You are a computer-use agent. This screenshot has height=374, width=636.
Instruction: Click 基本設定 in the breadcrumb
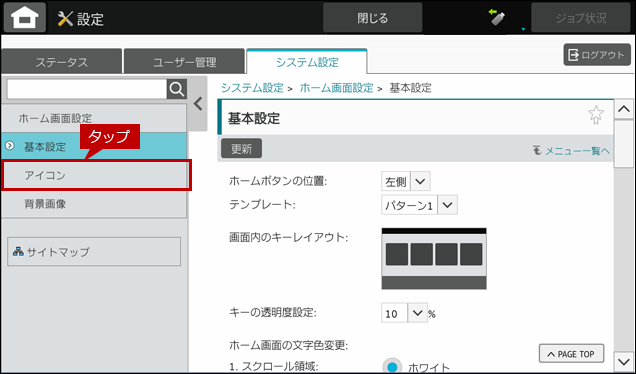pos(410,88)
